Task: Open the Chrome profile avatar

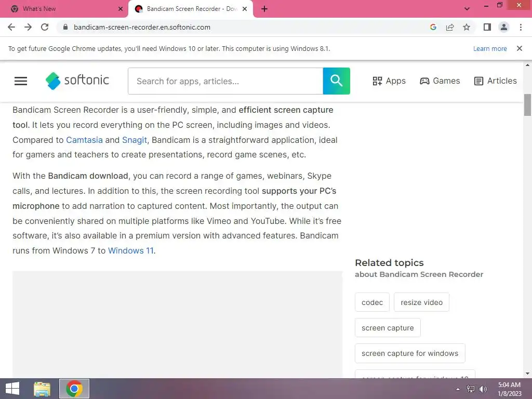Action: (504, 27)
